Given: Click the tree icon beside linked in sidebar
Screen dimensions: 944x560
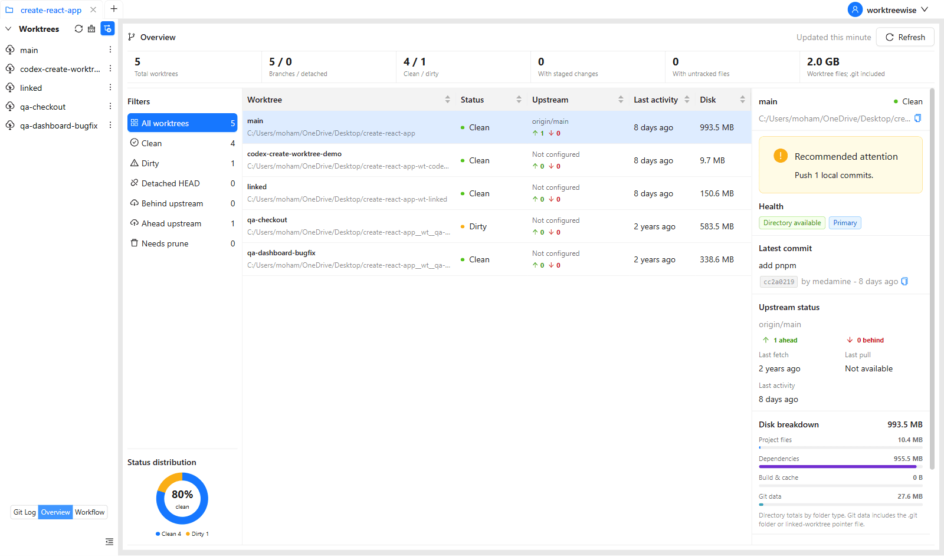Looking at the screenshot, I should (10, 88).
